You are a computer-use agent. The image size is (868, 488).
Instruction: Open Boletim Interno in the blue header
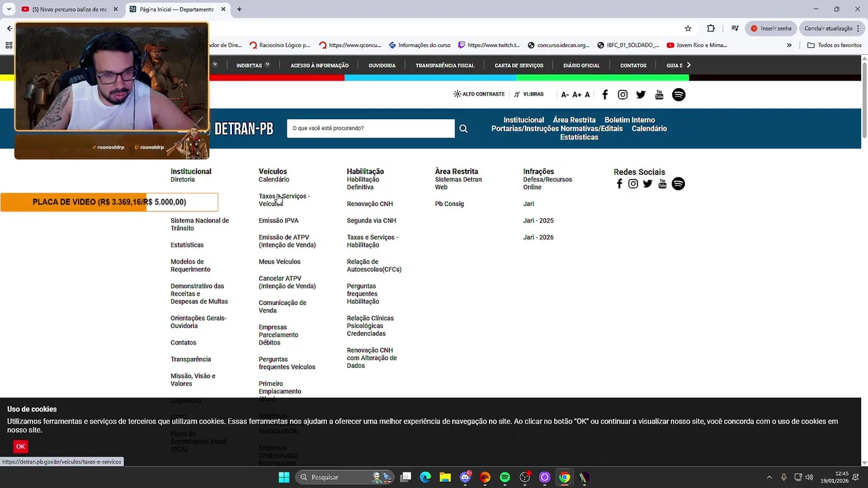(630, 120)
